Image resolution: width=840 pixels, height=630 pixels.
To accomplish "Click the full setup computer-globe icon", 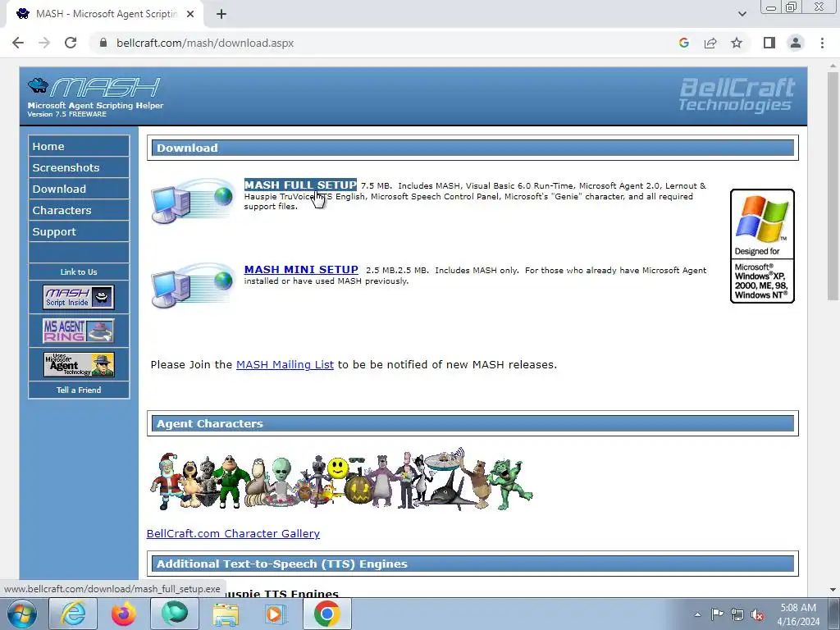I will point(193,201).
